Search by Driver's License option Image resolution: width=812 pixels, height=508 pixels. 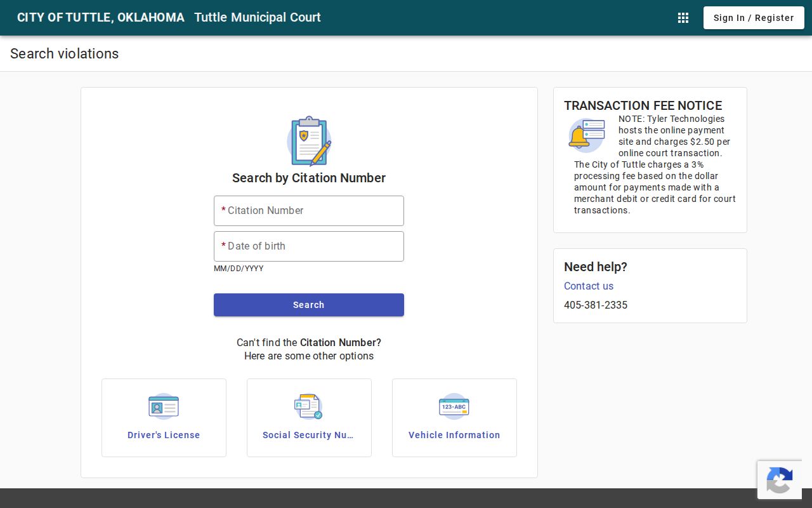pyautogui.click(x=164, y=418)
